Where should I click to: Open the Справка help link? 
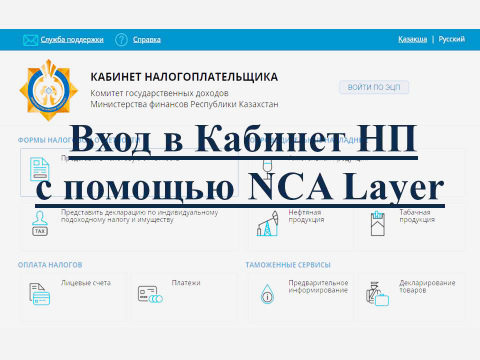147,40
